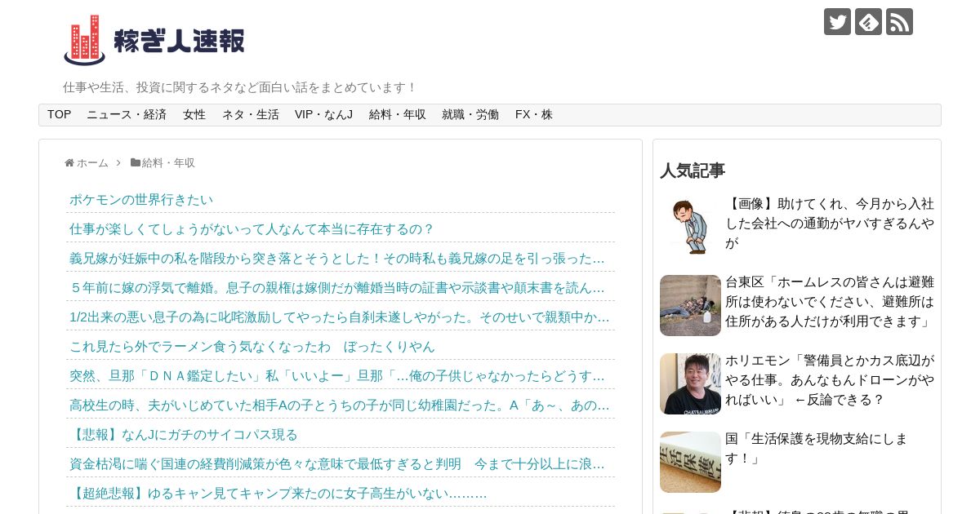Open article 仕事が楽しくてしょうがない
This screenshot has height=514, width=980.
(x=252, y=229)
